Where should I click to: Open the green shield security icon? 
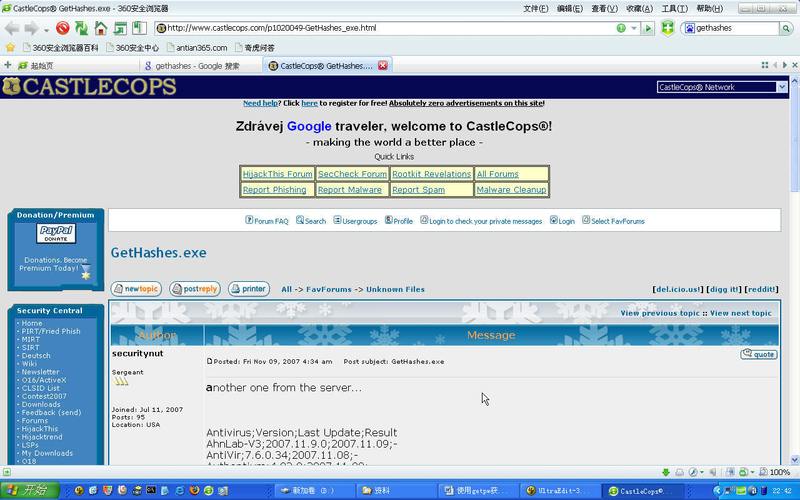click(667, 28)
